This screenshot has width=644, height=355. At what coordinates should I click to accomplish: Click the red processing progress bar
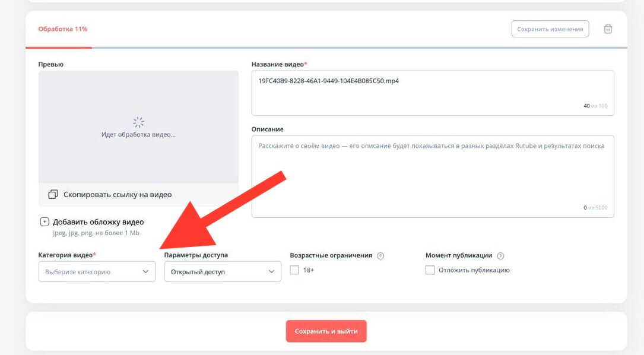59,47
